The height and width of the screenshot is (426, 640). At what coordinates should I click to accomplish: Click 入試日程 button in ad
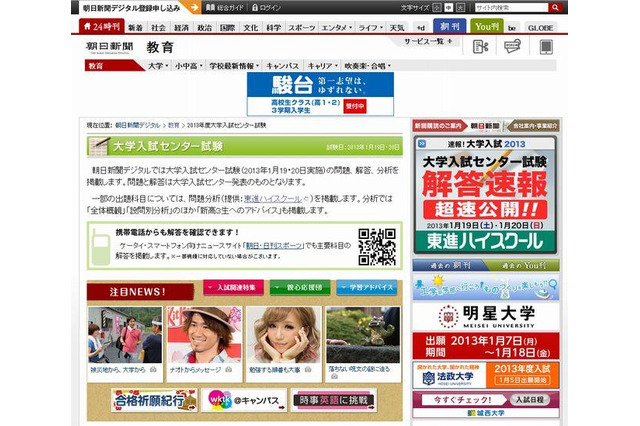click(x=529, y=399)
